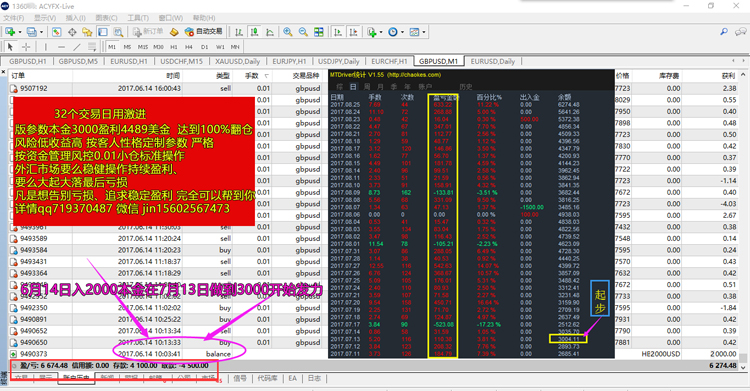Toggle the M15 timeframe button
The image size is (750, 391).
(143, 47)
